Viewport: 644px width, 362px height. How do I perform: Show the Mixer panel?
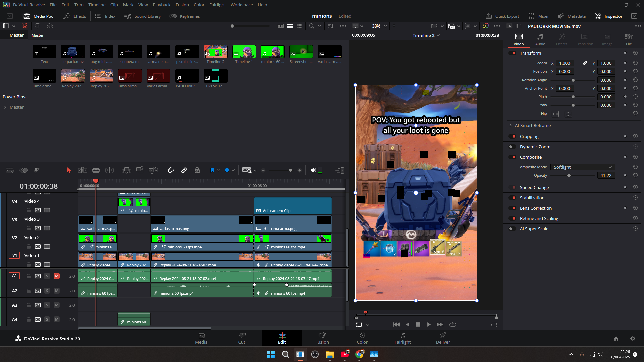(x=539, y=16)
